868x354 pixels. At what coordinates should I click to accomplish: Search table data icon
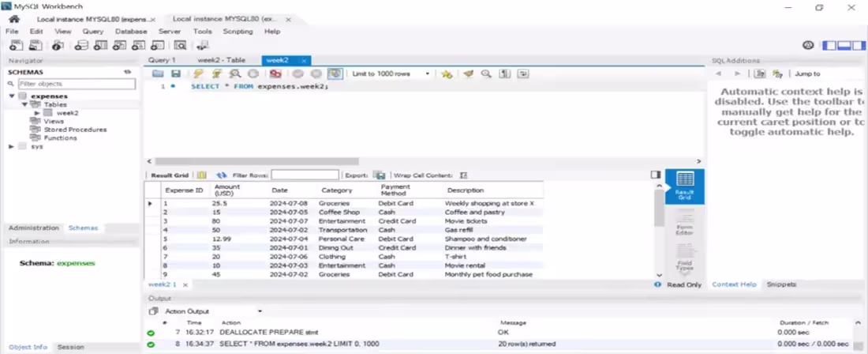click(x=180, y=45)
